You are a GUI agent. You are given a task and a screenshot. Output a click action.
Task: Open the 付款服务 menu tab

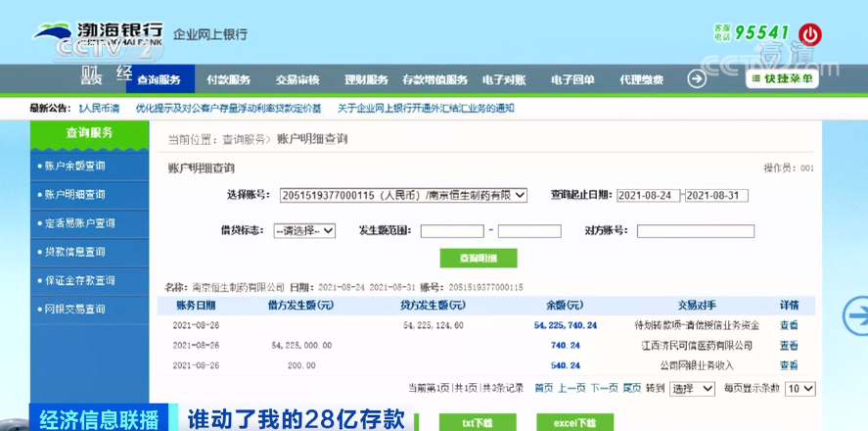(229, 79)
